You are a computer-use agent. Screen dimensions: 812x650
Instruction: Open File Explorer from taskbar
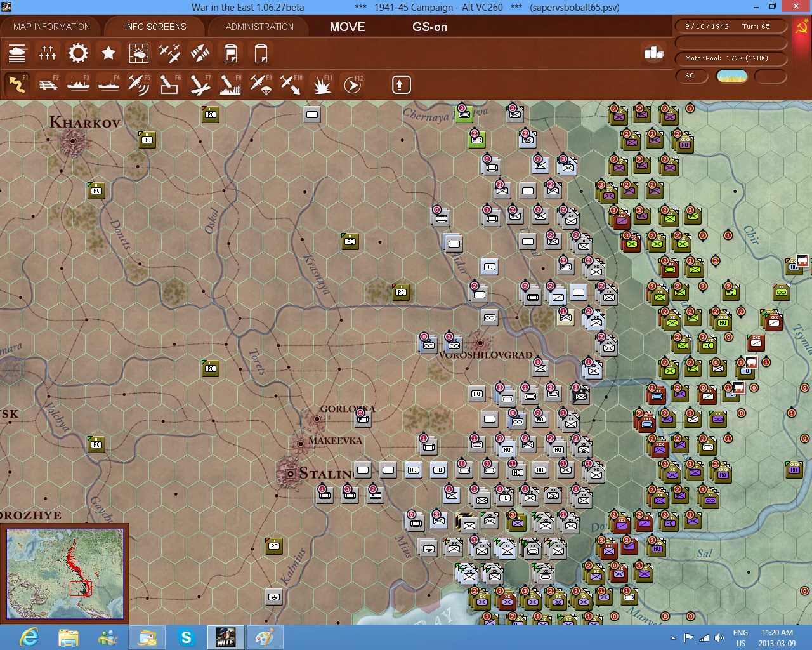(69, 637)
